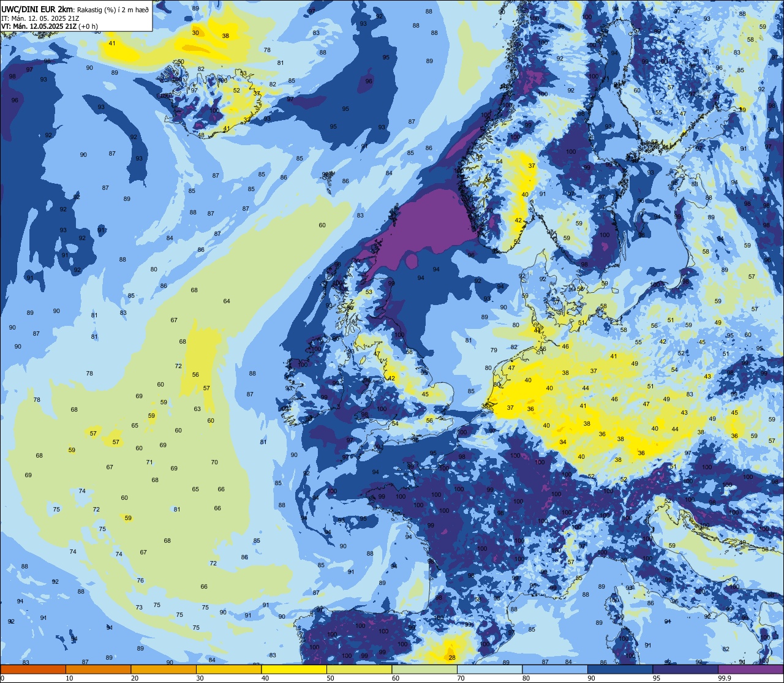Click the 20–30 % legend color swatch
The height and width of the screenshot is (683, 784).
coord(164,669)
